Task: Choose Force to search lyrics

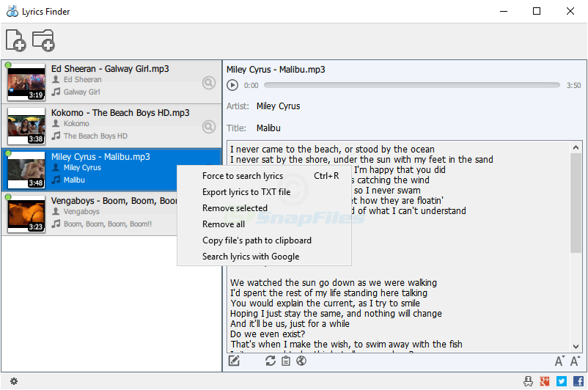Action: [x=243, y=176]
